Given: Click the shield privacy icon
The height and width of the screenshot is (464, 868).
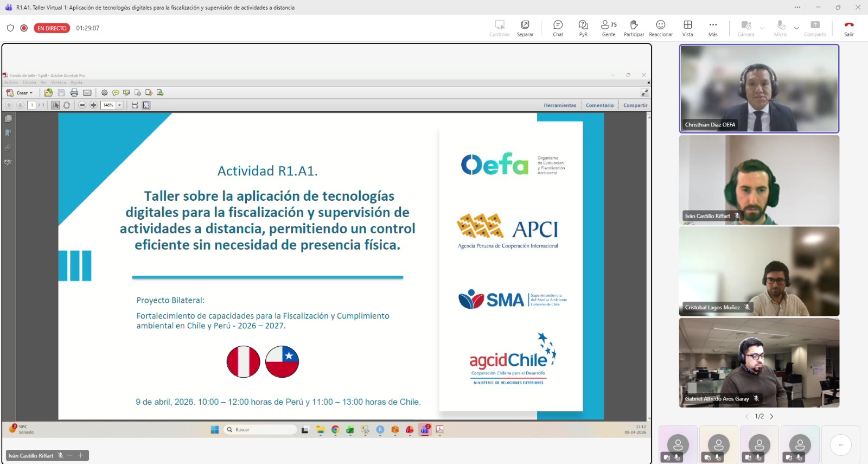Looking at the screenshot, I should [10, 28].
